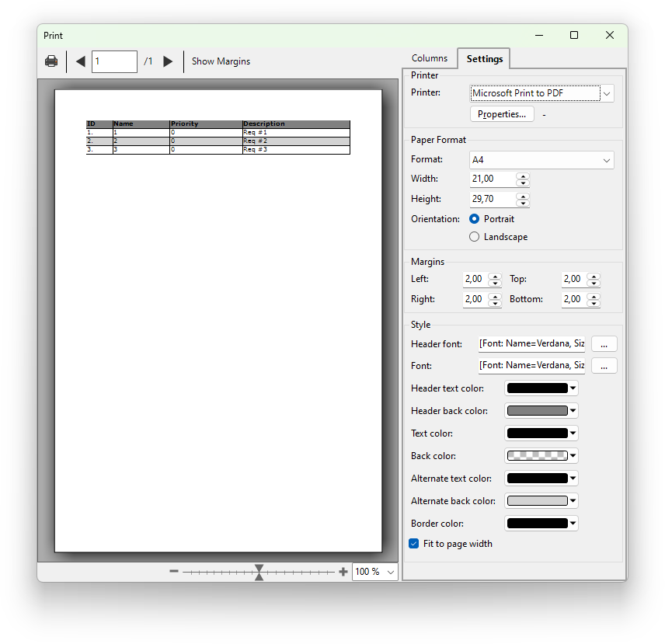Viewport: 665px width, 644px height.
Task: Click the Height value field
Action: [x=492, y=199]
